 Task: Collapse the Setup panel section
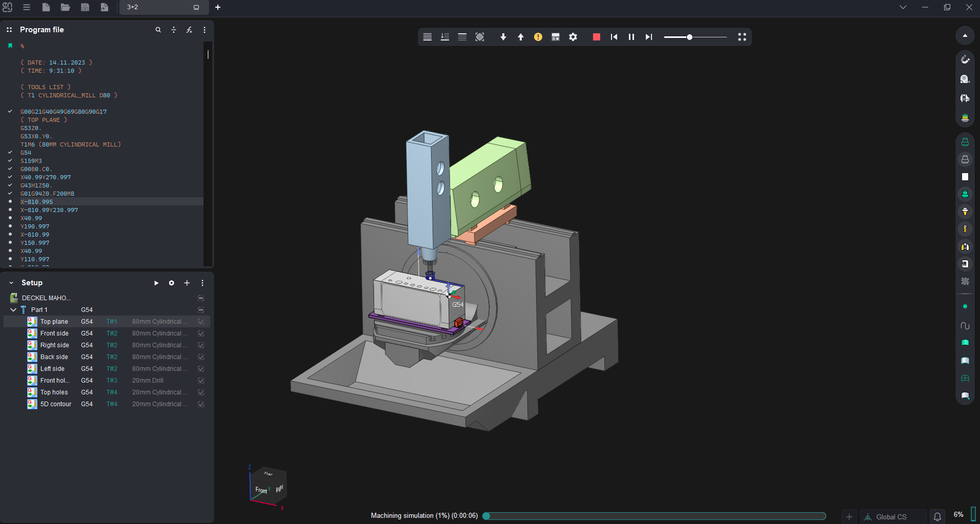click(x=11, y=283)
